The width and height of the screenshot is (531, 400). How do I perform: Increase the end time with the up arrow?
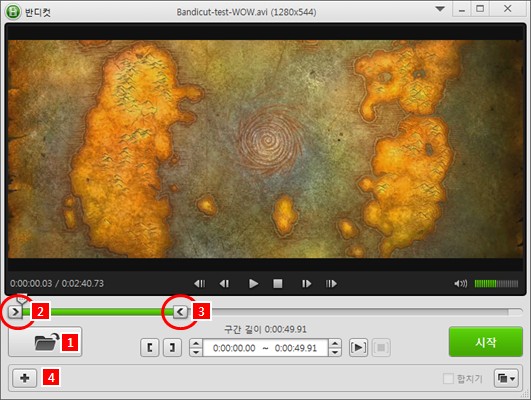click(335, 343)
